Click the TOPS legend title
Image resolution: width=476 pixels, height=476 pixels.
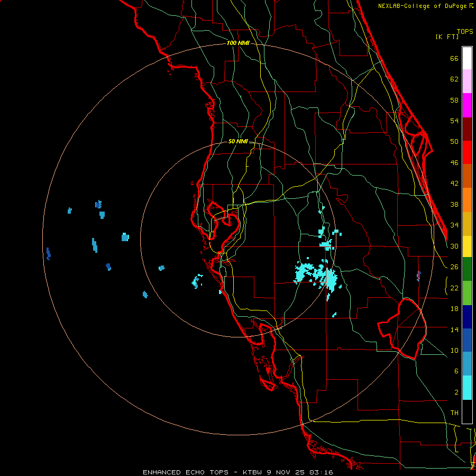(x=465, y=31)
